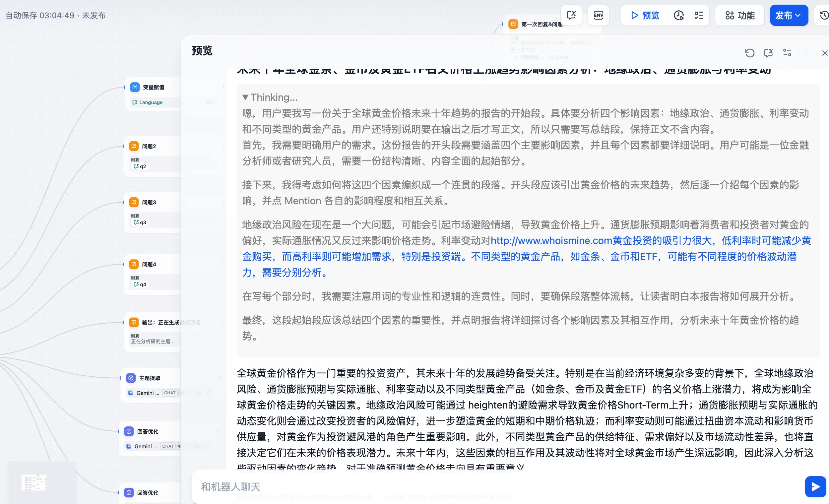Click the 问题2 node input handle
This screenshot has width=829, height=504.
(123, 146)
